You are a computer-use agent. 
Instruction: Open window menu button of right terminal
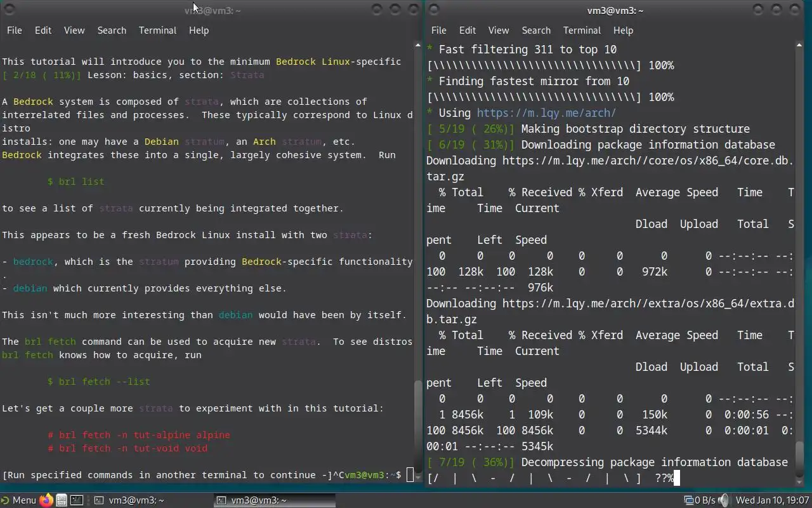point(433,10)
